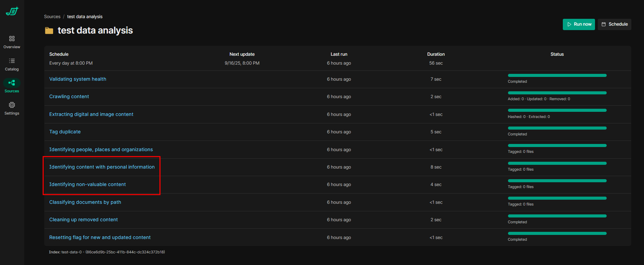Open Identifying content with personal information
The image size is (644, 265).
(x=102, y=167)
